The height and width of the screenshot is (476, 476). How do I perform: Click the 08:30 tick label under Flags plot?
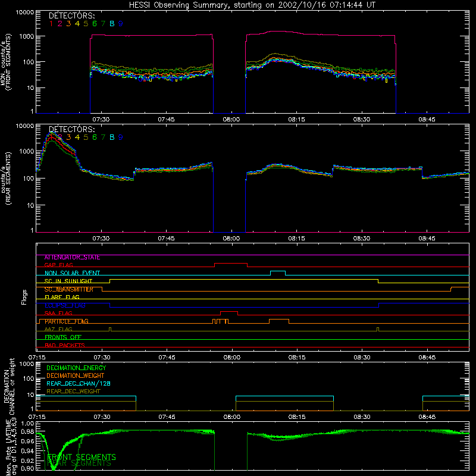click(x=362, y=358)
